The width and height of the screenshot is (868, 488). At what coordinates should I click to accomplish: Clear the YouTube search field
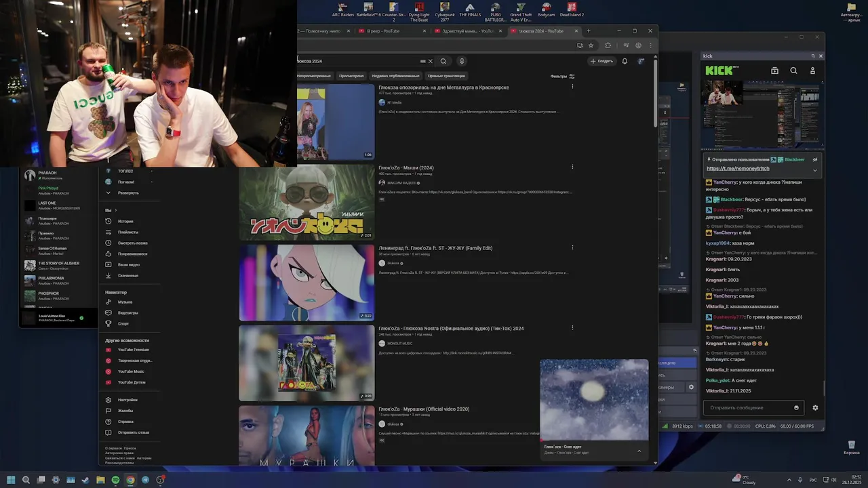430,61
